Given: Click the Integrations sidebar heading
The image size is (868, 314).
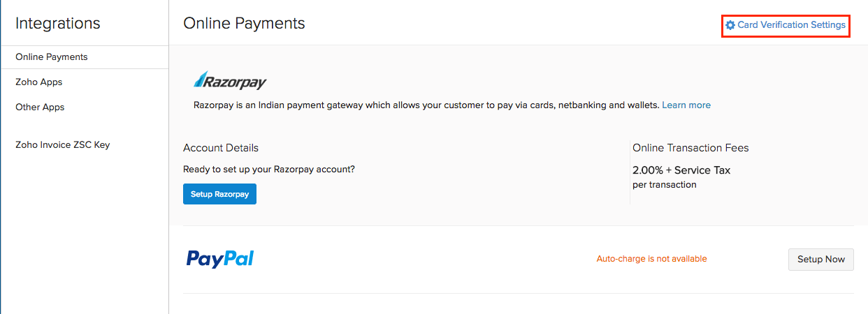Looking at the screenshot, I should [58, 24].
